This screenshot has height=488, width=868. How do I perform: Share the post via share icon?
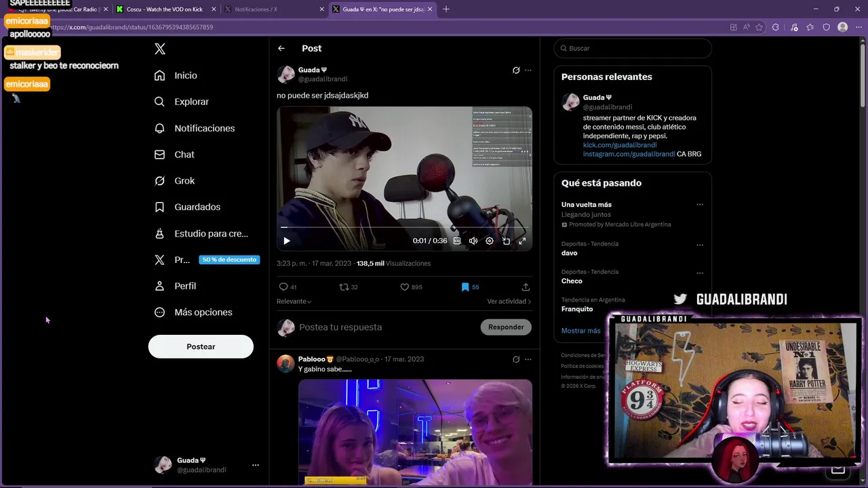pyautogui.click(x=526, y=287)
